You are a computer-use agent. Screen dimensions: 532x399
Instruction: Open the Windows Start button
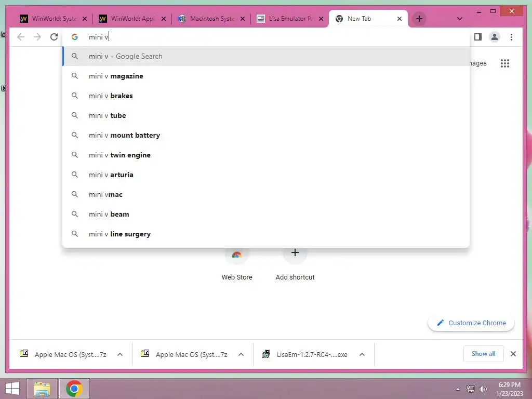tap(12, 389)
